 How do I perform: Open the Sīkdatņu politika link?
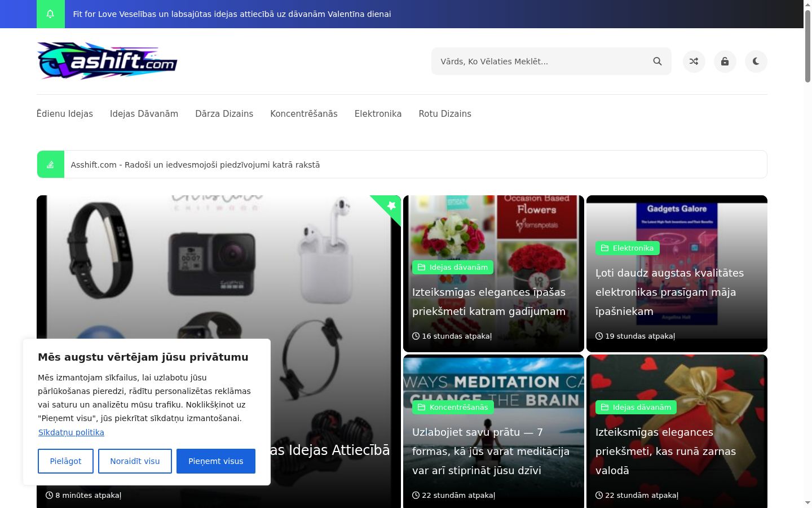coord(71,432)
